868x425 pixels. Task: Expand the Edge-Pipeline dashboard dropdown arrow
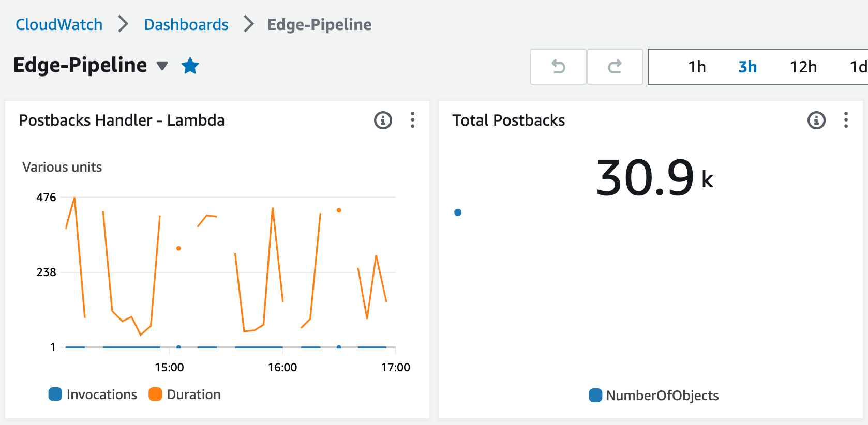[x=162, y=66]
